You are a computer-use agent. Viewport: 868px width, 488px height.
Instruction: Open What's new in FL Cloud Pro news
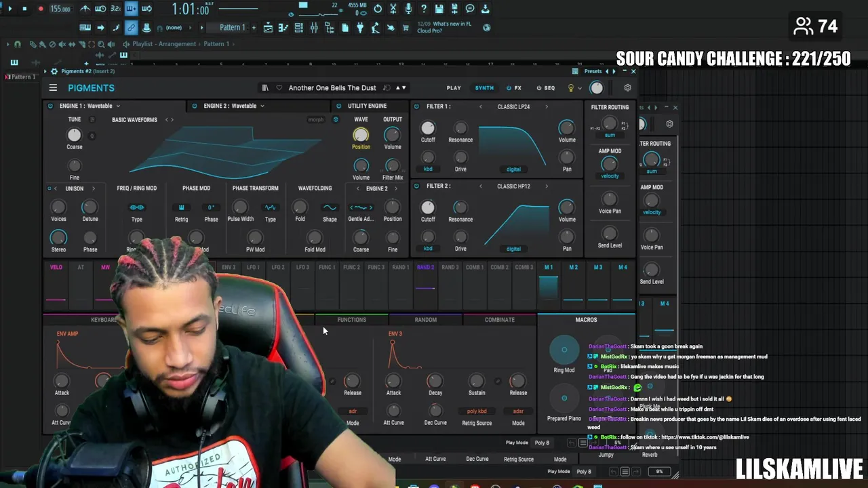444,27
